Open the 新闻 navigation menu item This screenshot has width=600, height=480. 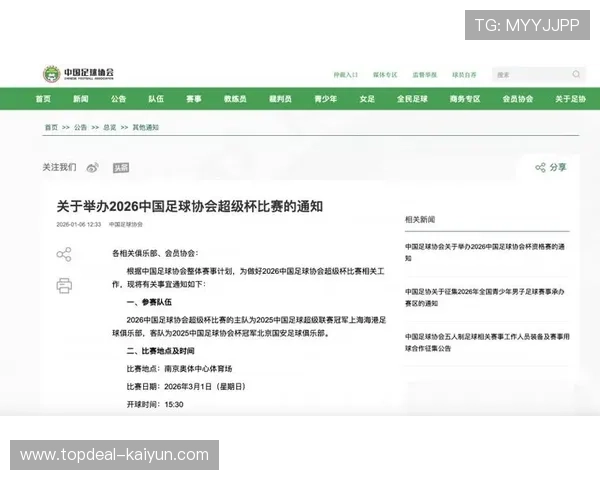(81, 99)
